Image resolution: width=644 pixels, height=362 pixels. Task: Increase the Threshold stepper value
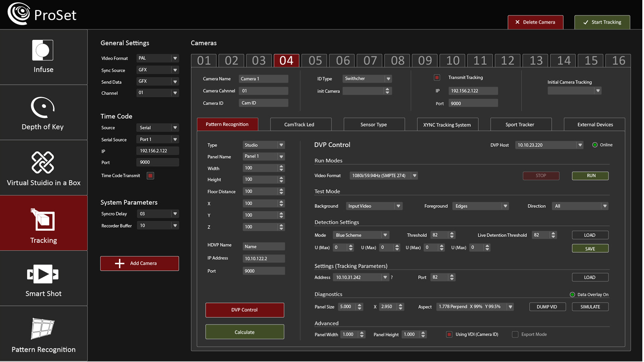452,233
